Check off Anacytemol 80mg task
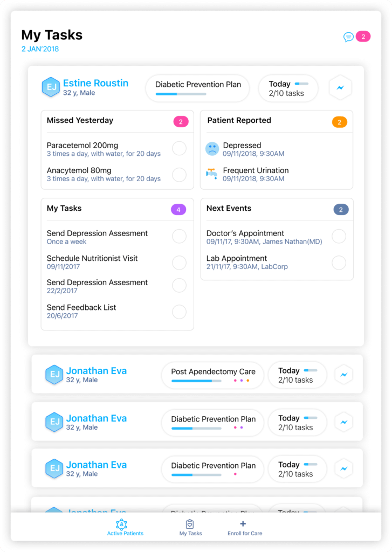The height and width of the screenshot is (552, 392). [x=179, y=174]
